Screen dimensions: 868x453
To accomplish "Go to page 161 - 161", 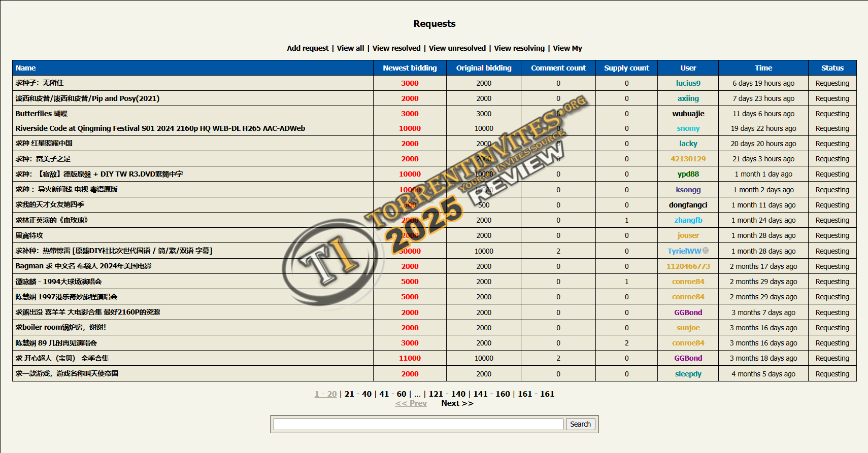I will tap(536, 394).
